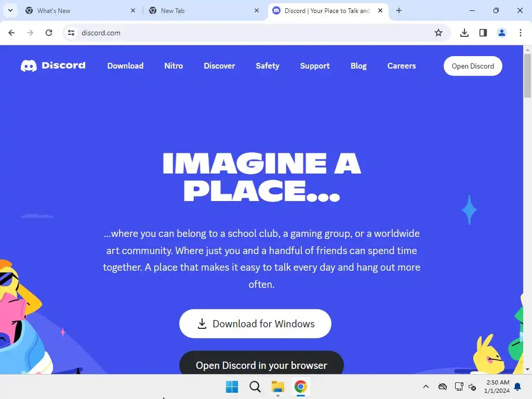Open the Safety navigation item
The width and height of the screenshot is (532, 399).
(x=268, y=66)
